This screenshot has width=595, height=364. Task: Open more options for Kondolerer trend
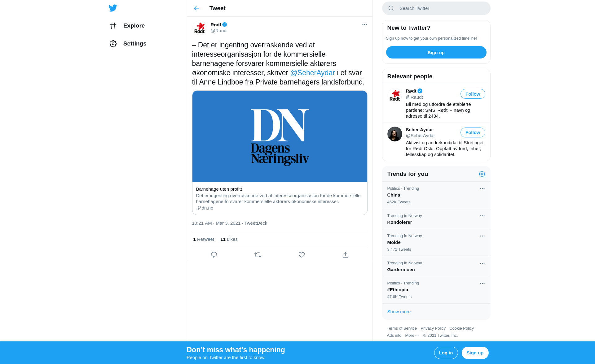[x=482, y=216]
